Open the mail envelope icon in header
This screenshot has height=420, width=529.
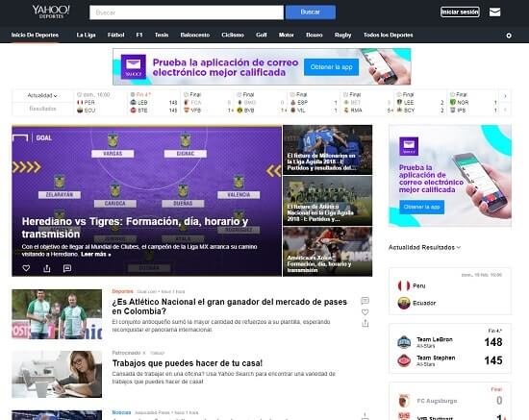(494, 12)
